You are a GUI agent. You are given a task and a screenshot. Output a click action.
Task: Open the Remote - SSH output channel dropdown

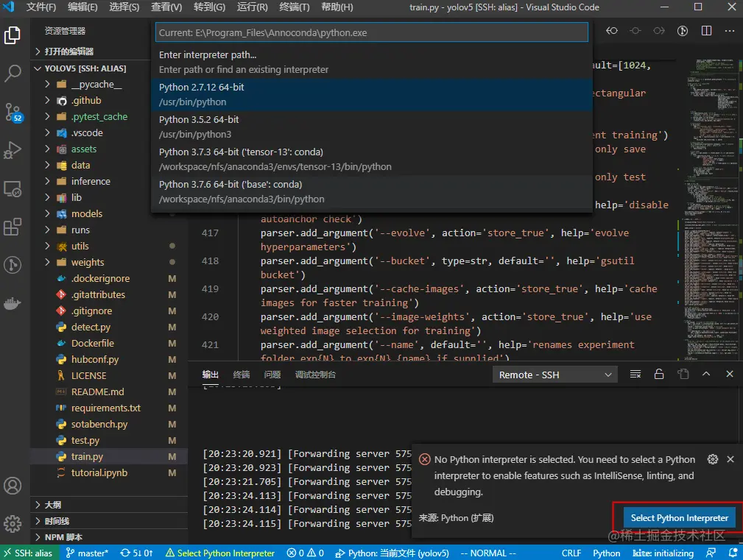pos(556,375)
